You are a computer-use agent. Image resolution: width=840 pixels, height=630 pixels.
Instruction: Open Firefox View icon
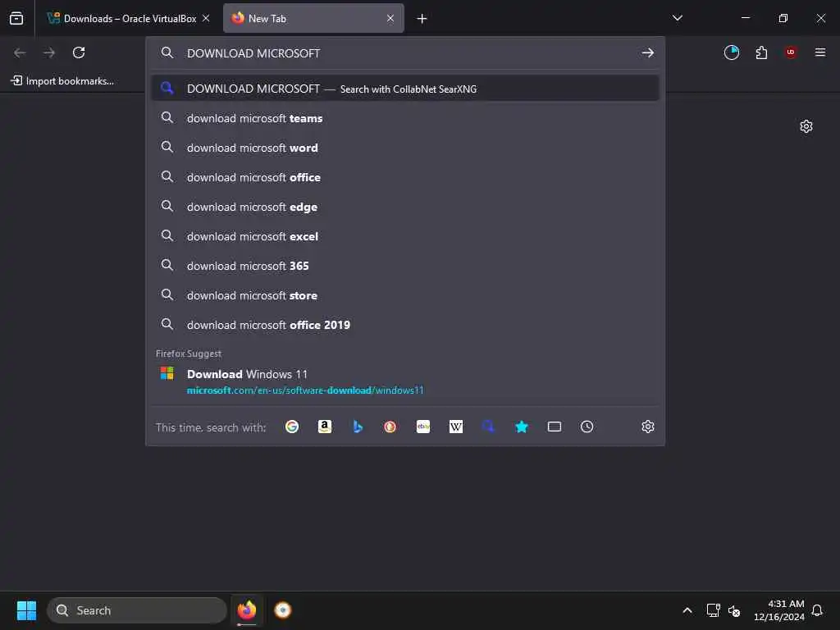[x=16, y=18]
